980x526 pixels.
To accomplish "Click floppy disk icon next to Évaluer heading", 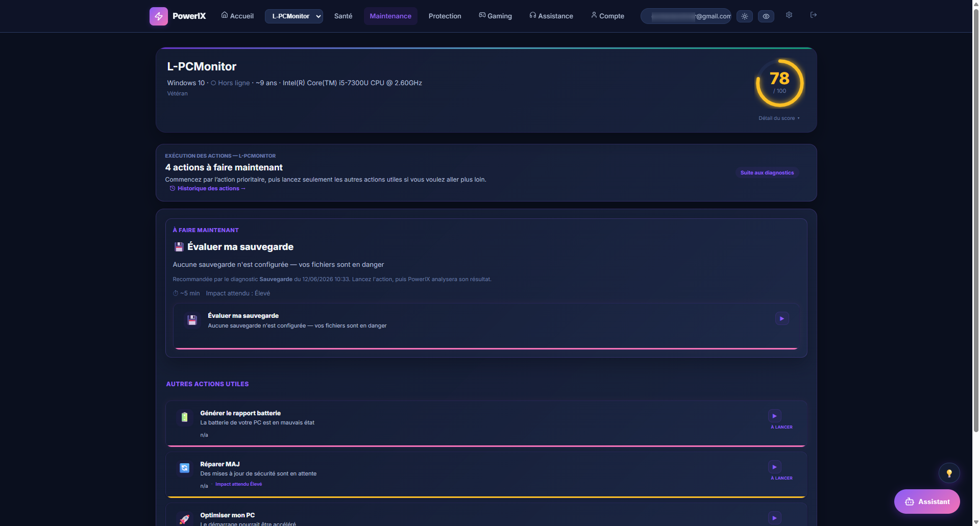I will click(179, 247).
